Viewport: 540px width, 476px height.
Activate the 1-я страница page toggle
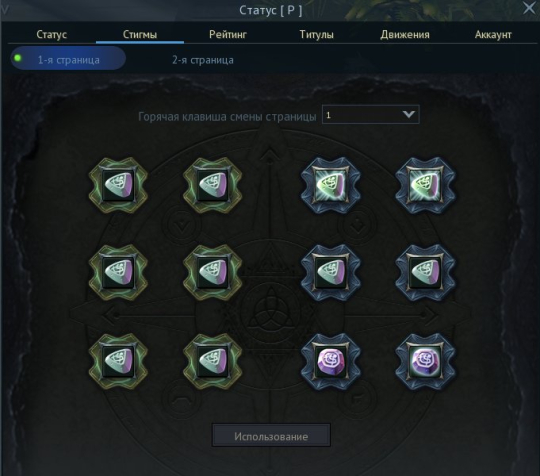click(x=68, y=59)
